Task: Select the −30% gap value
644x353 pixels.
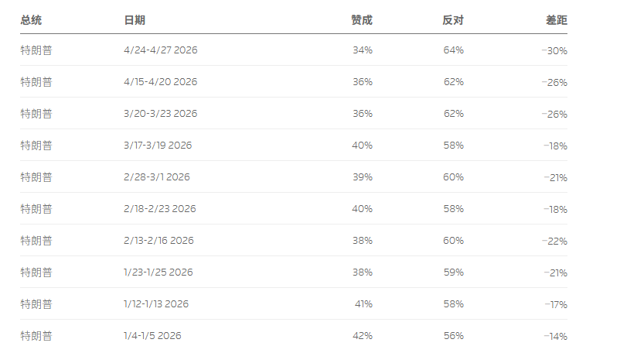Action: pyautogui.click(x=555, y=50)
